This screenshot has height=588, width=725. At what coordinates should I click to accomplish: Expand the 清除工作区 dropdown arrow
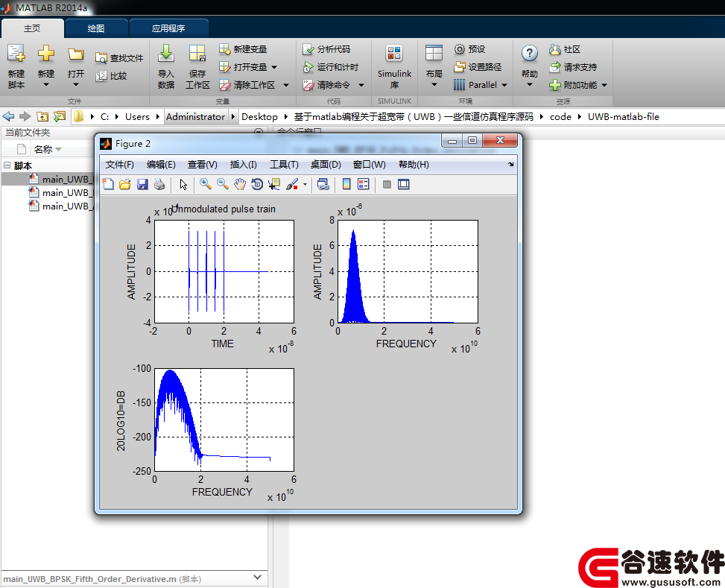click(x=285, y=85)
